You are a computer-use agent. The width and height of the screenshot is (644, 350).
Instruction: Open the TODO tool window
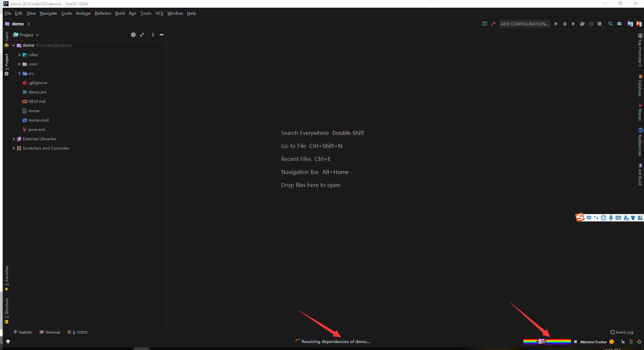[x=77, y=332]
